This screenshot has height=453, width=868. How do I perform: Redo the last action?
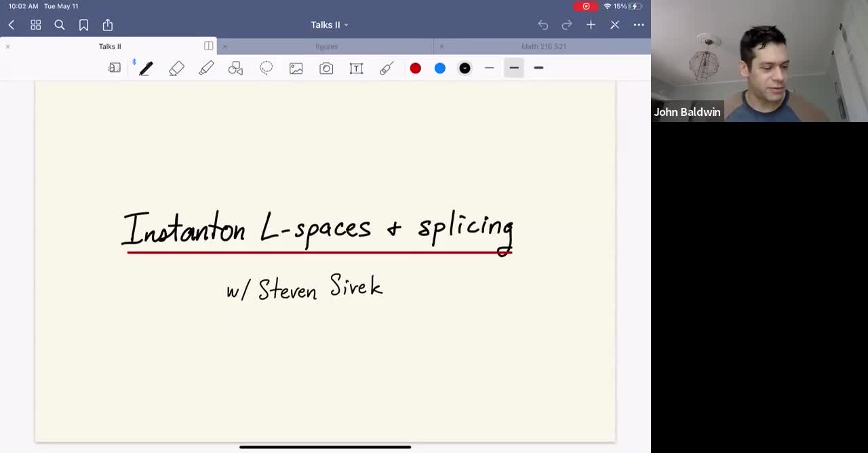567,25
